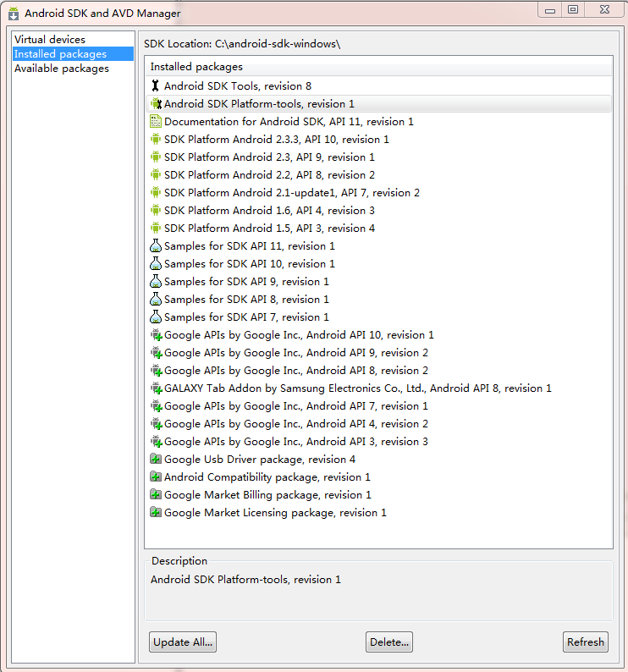The height and width of the screenshot is (672, 628).
Task: Click the description text Android SDK Platform-tools
Action: 245,580
